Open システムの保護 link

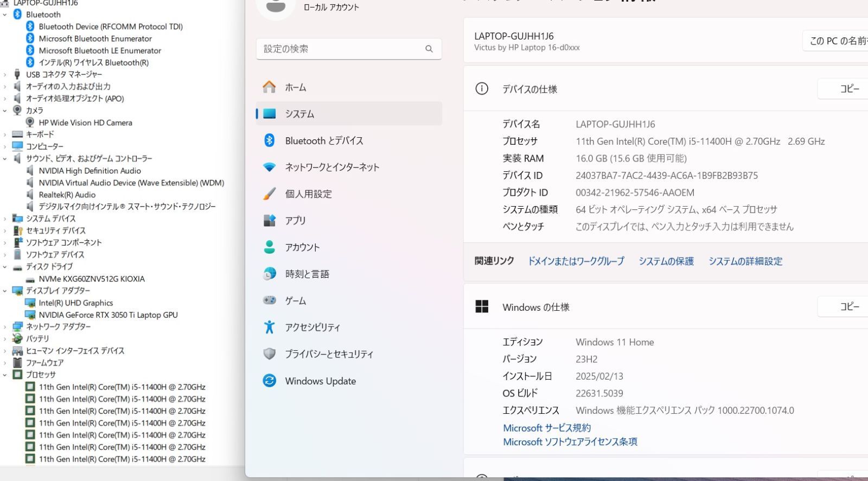pos(666,261)
